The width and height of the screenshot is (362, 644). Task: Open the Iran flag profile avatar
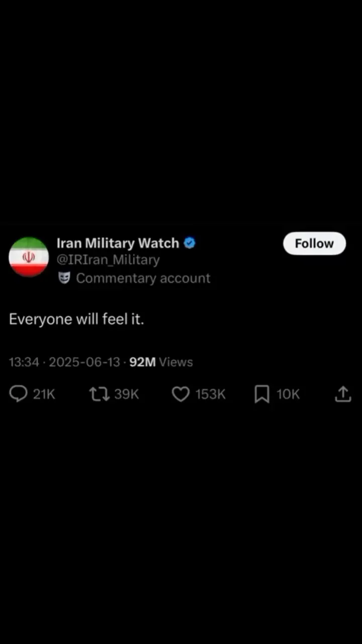coord(29,257)
